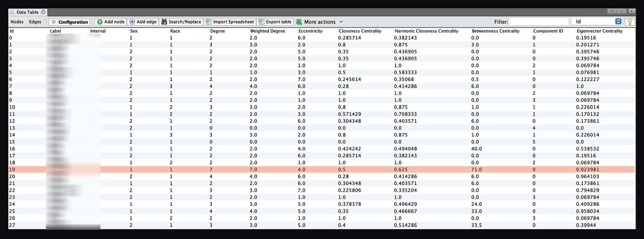Click the Add node plus button
Image resolution: width=644 pixels, height=239 pixels.
[111, 22]
